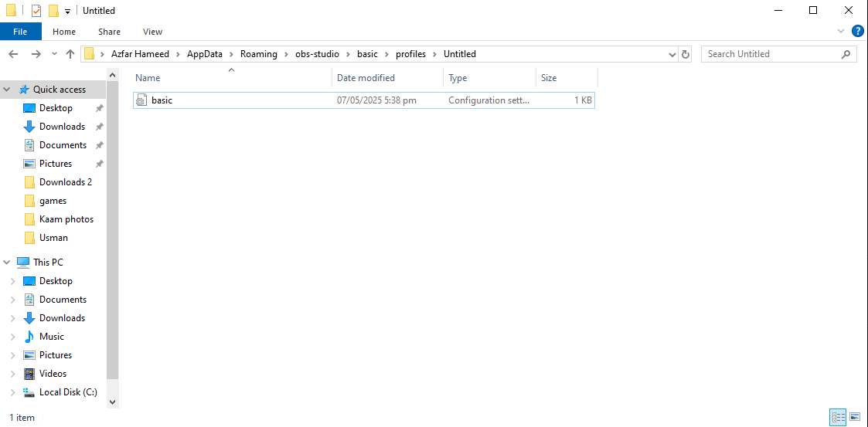This screenshot has height=427, width=868.
Task: Click obs-studio in the address bar
Action: click(x=317, y=54)
